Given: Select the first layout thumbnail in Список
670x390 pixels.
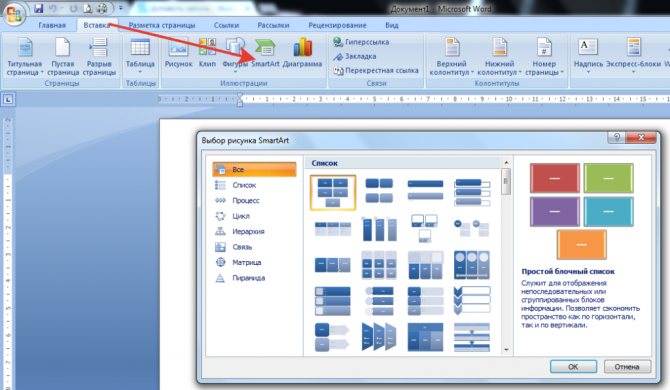Looking at the screenshot, I should (x=333, y=193).
